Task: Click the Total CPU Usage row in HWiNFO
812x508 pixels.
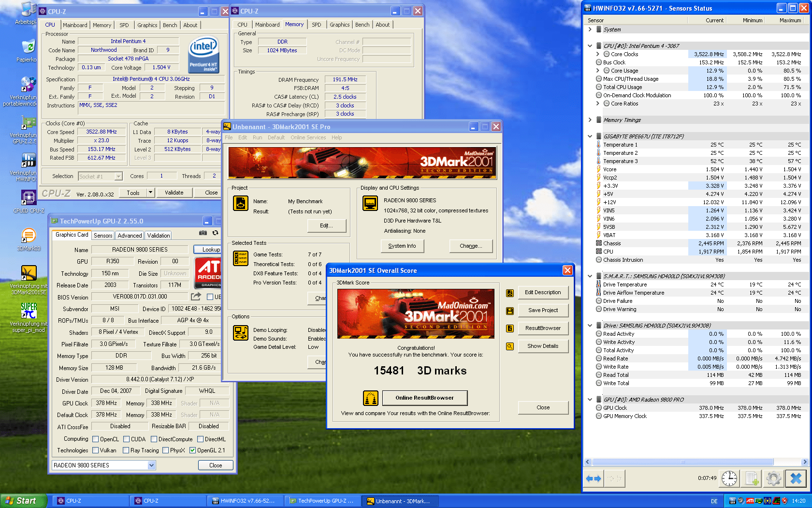Action: [697, 87]
